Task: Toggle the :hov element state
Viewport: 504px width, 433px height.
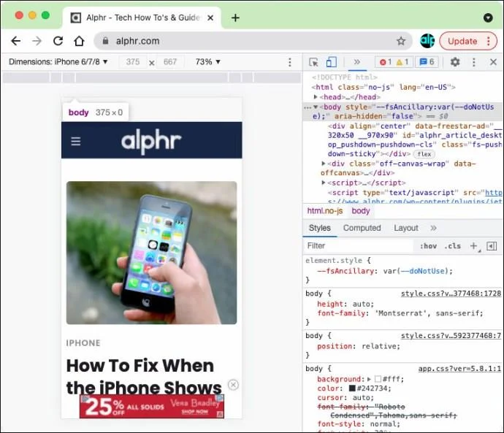Action: click(428, 246)
